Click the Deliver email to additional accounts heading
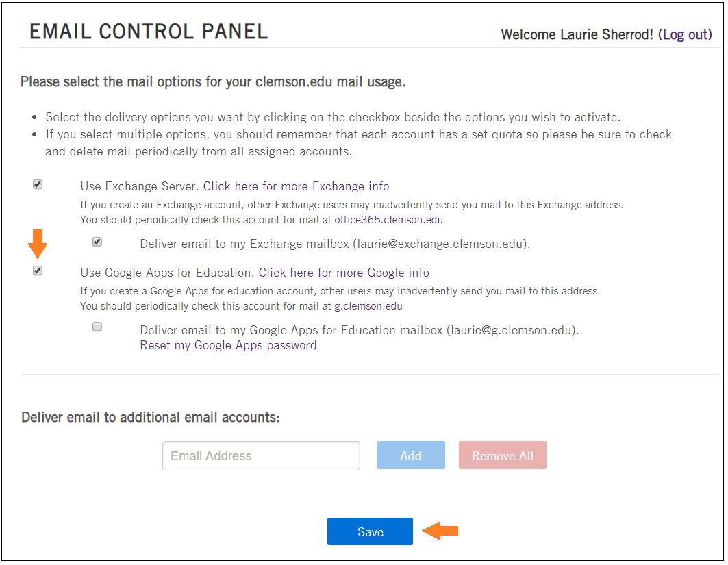Viewport: 728px width, 565px height. coord(151,417)
